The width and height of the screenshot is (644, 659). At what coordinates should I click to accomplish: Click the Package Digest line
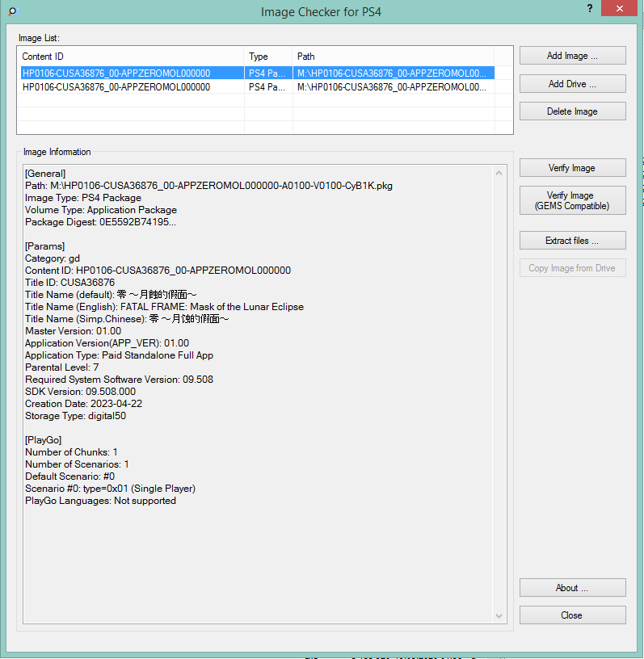100,222
